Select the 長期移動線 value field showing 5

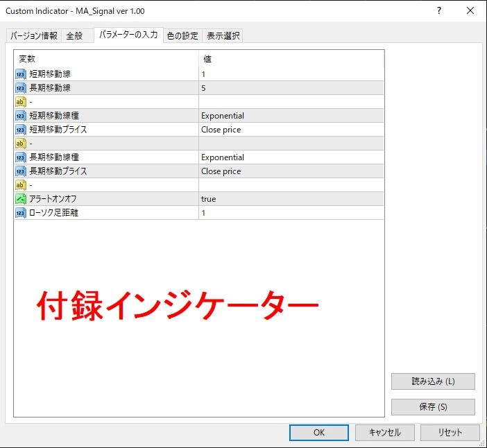point(290,88)
